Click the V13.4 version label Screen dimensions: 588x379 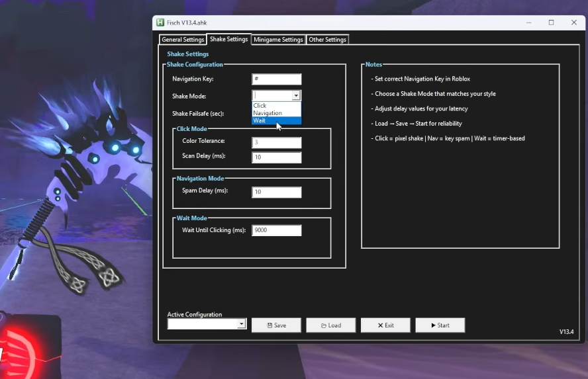tap(566, 332)
